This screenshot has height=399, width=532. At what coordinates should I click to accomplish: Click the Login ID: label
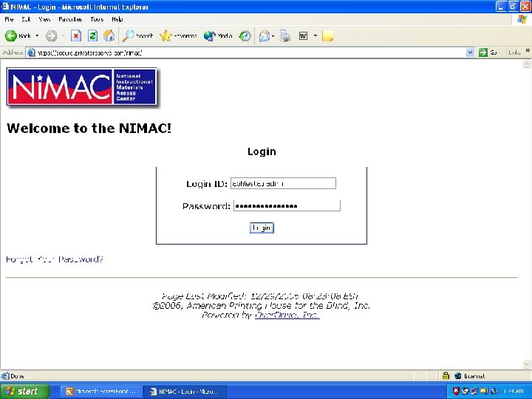tap(207, 183)
